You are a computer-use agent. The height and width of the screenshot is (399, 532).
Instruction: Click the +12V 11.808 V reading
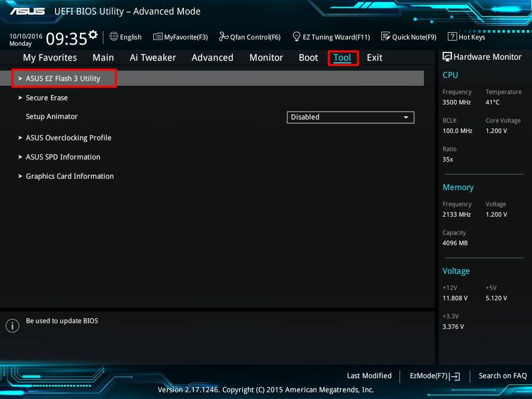[455, 298]
